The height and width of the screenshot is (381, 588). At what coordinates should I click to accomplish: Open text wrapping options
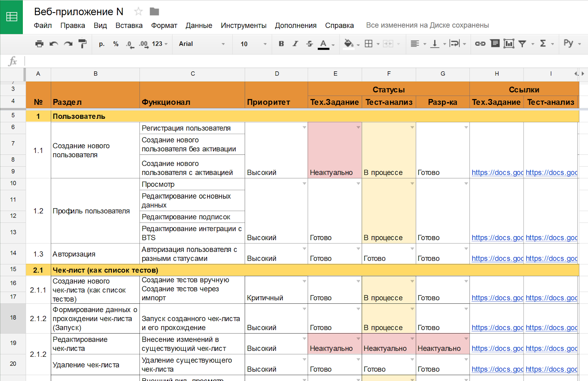pyautogui.click(x=455, y=44)
